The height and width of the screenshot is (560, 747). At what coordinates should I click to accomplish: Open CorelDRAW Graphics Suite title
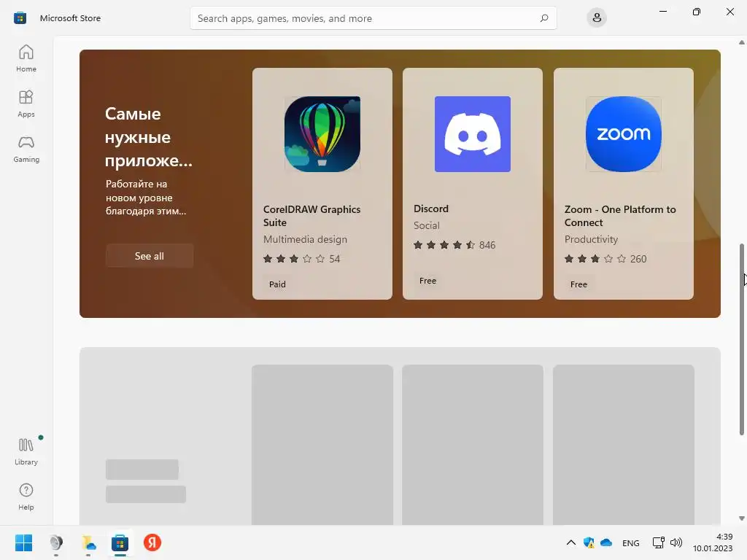coord(311,216)
